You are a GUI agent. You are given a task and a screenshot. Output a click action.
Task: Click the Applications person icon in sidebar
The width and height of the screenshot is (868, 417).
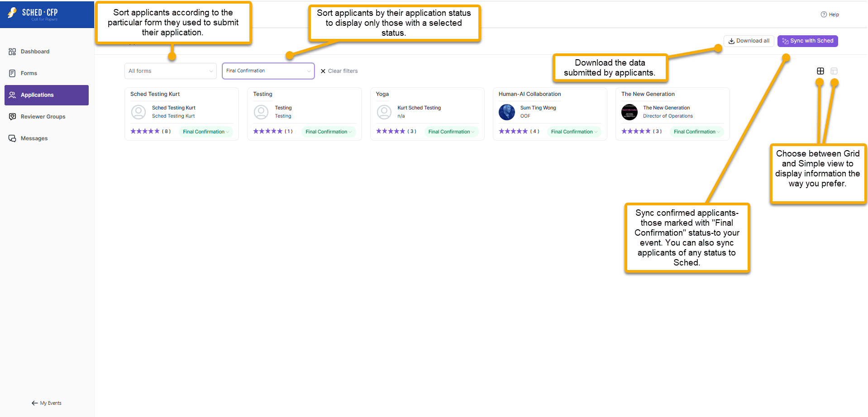(x=12, y=95)
